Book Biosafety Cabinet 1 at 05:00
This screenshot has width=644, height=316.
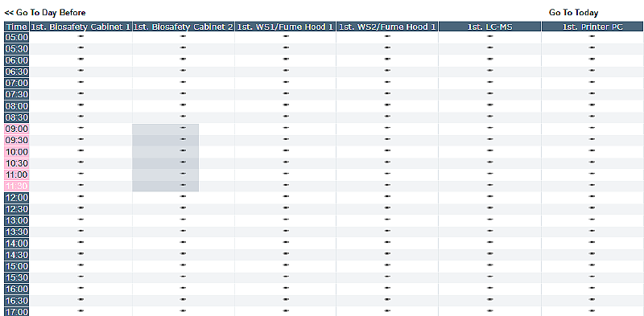pos(80,36)
